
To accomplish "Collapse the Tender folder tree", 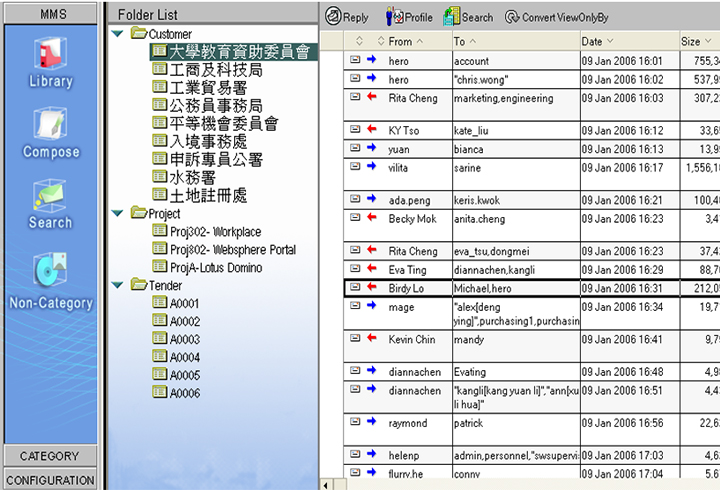I will pyautogui.click(x=118, y=285).
